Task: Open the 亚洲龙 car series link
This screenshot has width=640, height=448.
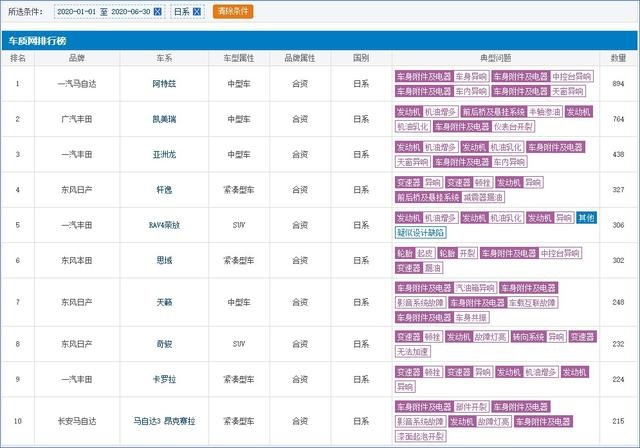Action: 164,154
